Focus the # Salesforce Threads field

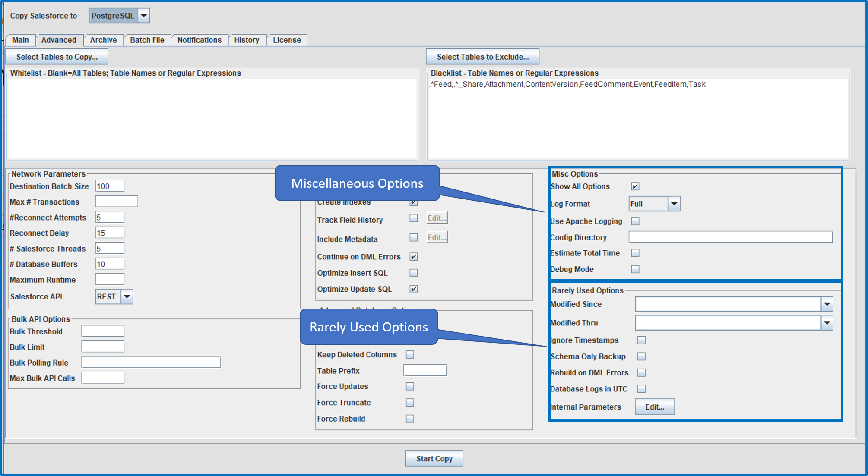tap(110, 248)
